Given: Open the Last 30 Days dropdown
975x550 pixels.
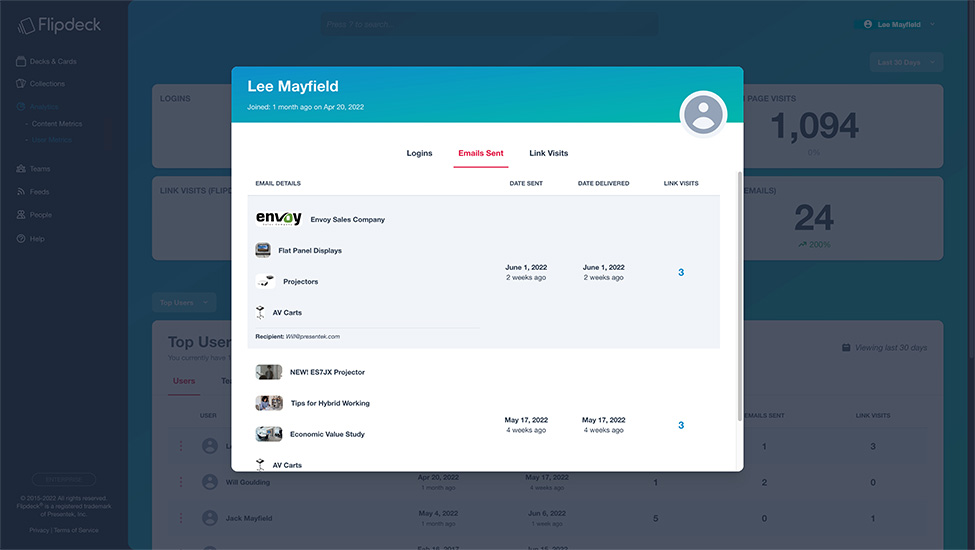Looking at the screenshot, I should click(906, 62).
